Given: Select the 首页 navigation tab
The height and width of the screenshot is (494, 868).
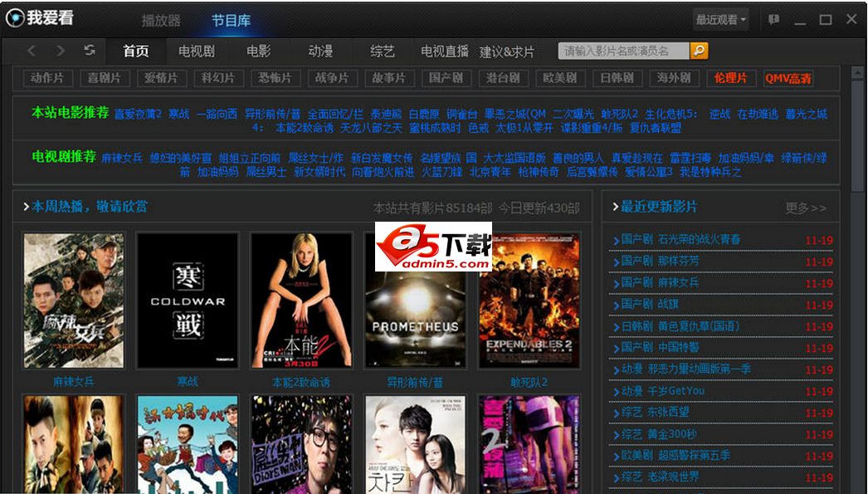Looking at the screenshot, I should tap(135, 51).
